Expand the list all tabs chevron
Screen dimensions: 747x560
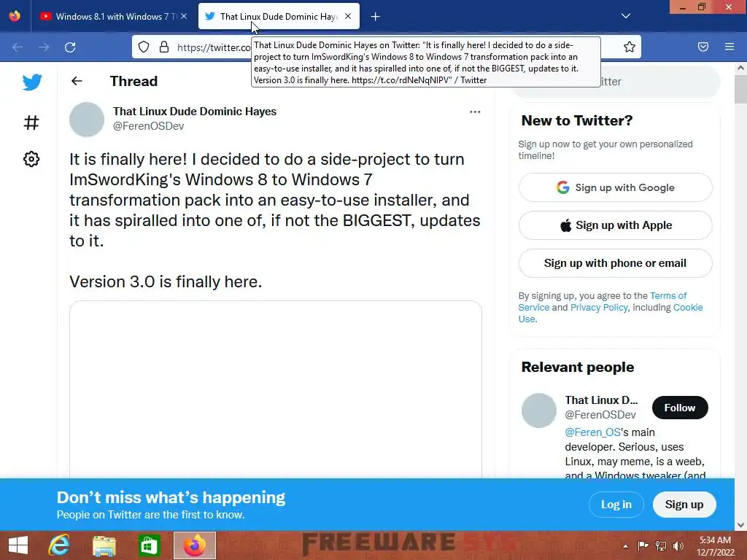click(626, 16)
